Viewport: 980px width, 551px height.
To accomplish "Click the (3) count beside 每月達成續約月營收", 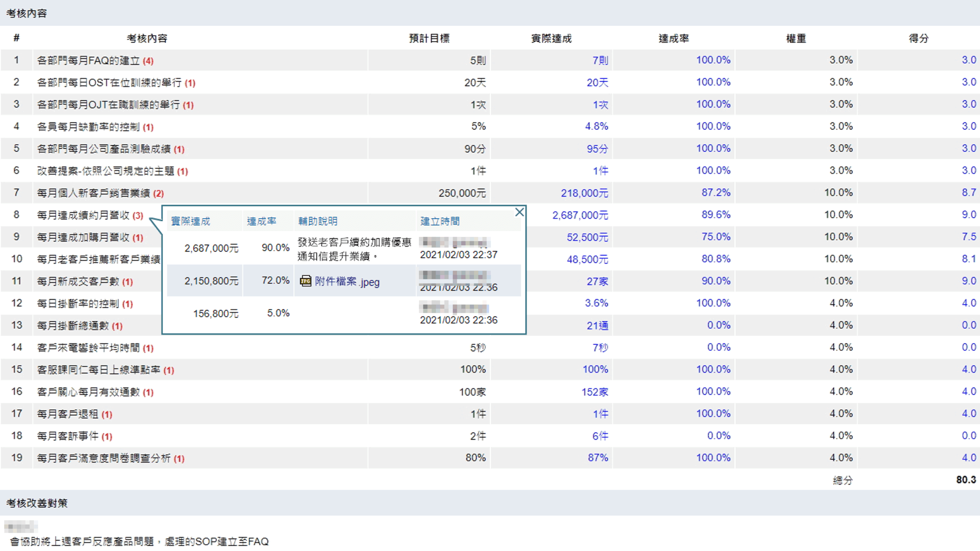I will click(138, 216).
